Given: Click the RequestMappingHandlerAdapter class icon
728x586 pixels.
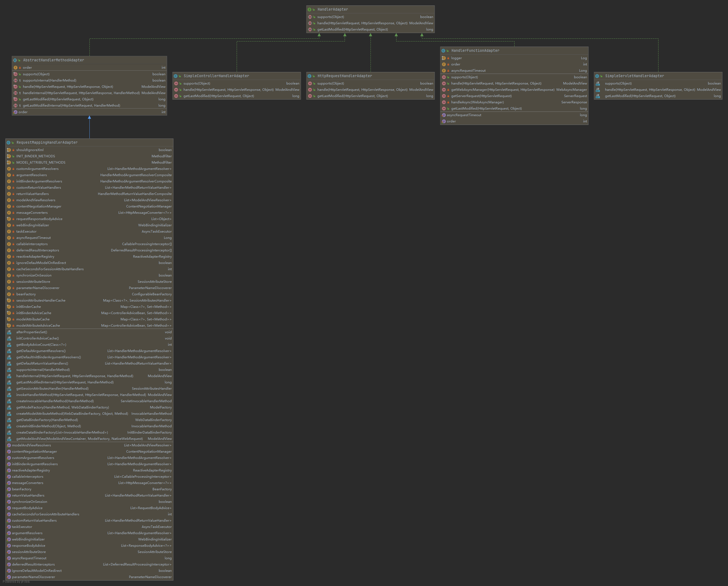Looking at the screenshot, I should [8, 143].
